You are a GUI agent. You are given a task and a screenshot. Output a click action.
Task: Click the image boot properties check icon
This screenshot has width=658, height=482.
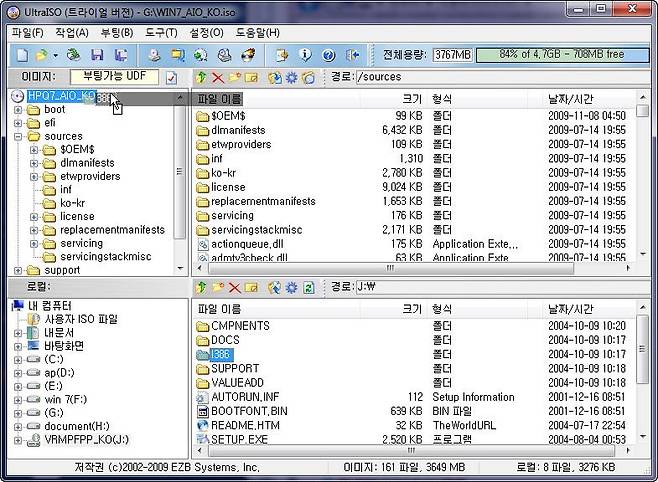pyautogui.click(x=171, y=78)
